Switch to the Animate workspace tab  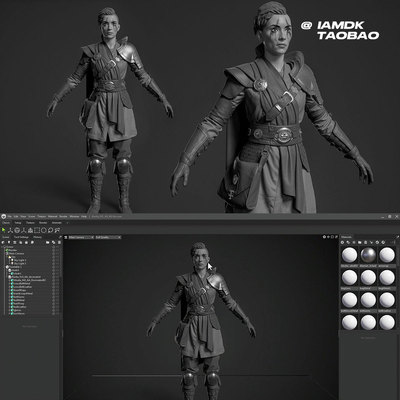click(56, 223)
